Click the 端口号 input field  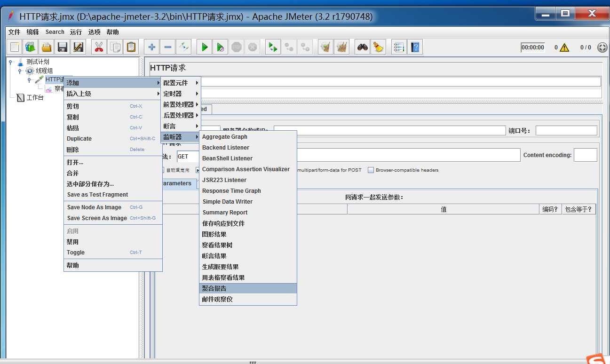point(566,131)
